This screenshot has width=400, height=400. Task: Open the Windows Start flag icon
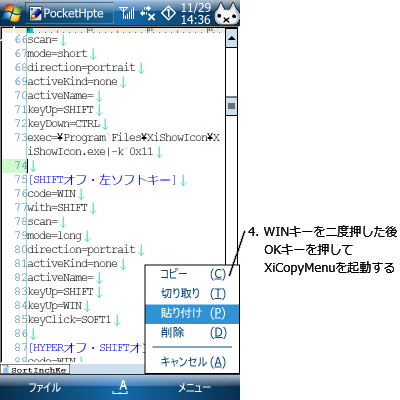click(x=12, y=13)
